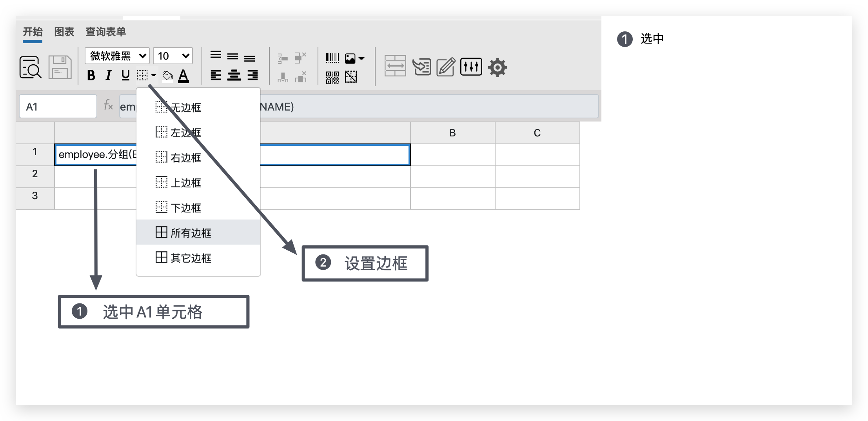
Task: Open the font size dropdown
Action: [x=173, y=56]
